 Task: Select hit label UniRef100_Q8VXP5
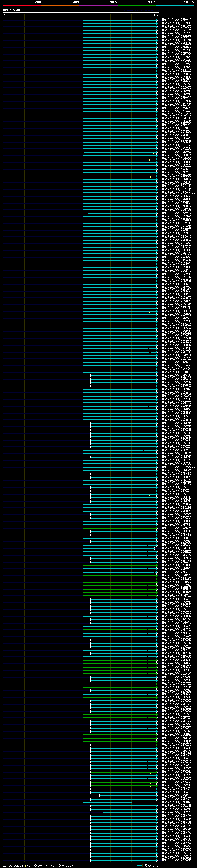pos(177,850)
